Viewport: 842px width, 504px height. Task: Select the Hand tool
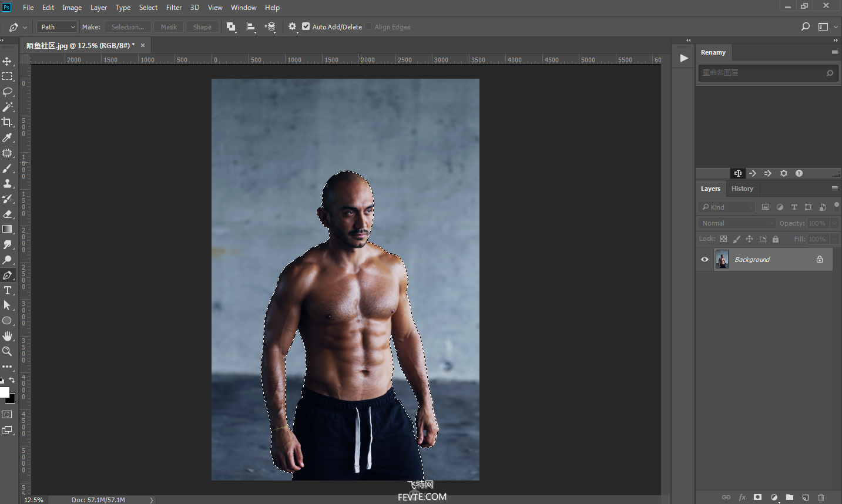coord(7,336)
